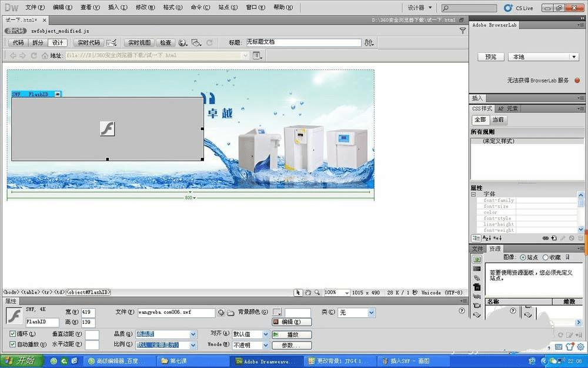
Task: Click the browse folder icon beside file field
Action: [230, 313]
